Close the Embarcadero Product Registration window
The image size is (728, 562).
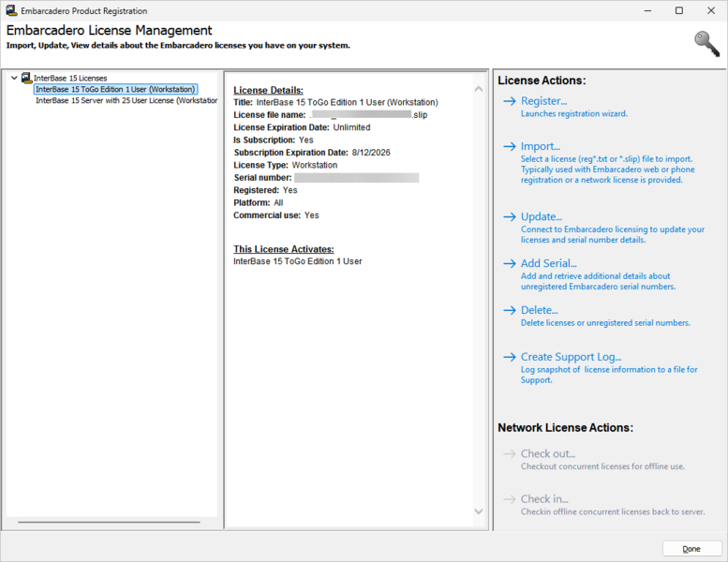tap(711, 10)
